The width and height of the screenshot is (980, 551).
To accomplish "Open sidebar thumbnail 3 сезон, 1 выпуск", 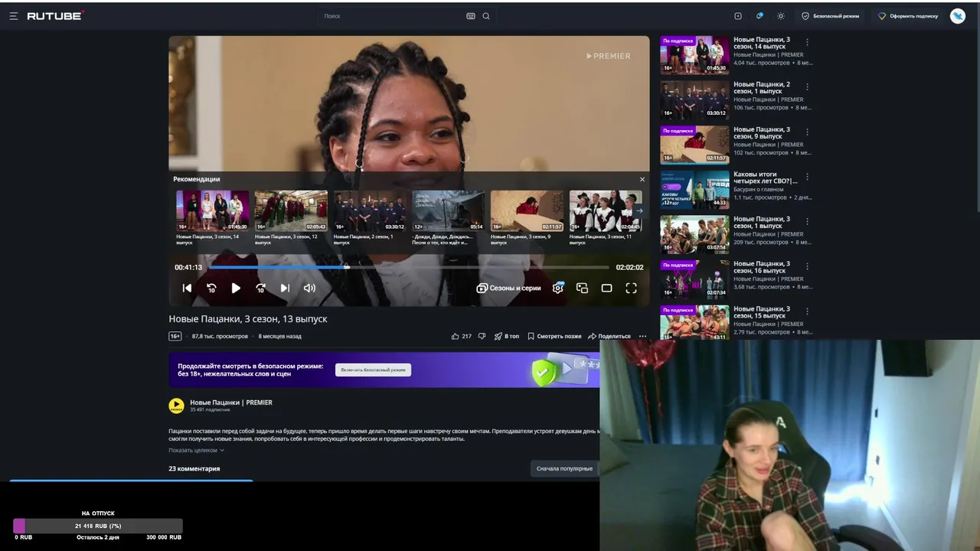I will click(x=695, y=234).
